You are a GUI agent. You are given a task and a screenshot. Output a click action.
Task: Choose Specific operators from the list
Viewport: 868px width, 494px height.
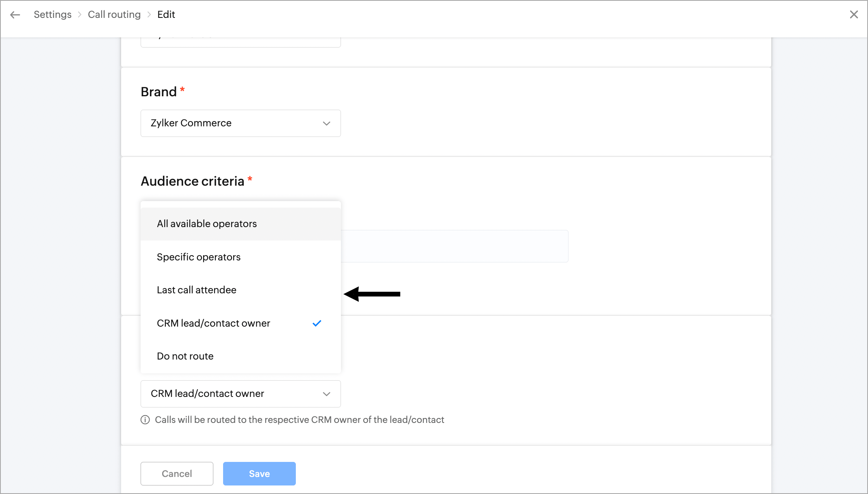(199, 257)
